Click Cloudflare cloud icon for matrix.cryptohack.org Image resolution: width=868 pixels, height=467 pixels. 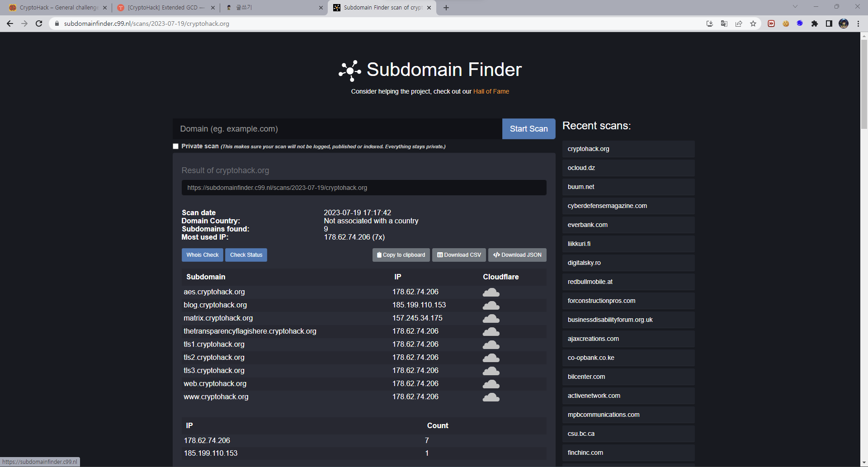pyautogui.click(x=491, y=318)
